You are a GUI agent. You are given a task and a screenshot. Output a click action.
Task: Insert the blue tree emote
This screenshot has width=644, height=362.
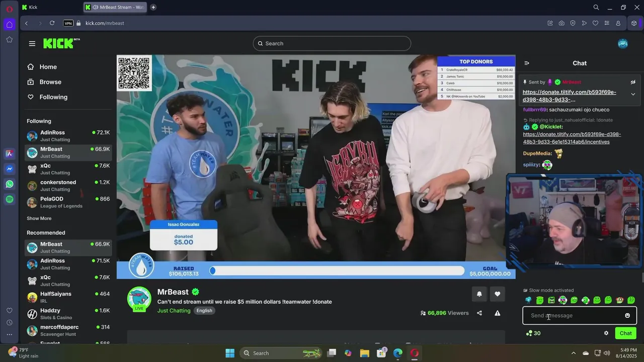(x=528, y=300)
